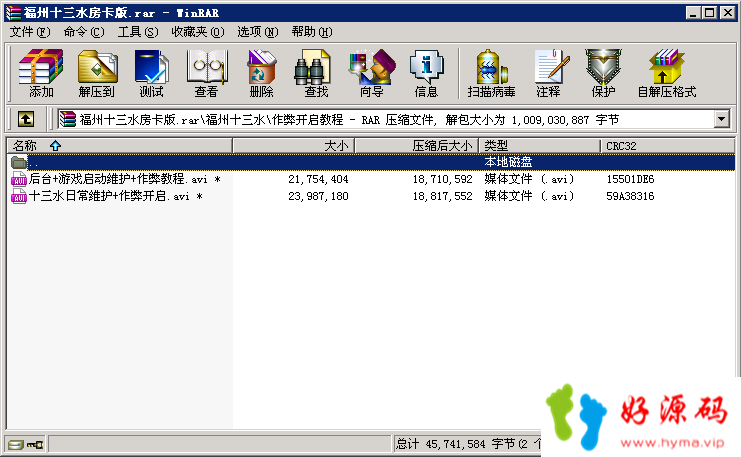Open the 收藏夹(O) menu

point(198,32)
